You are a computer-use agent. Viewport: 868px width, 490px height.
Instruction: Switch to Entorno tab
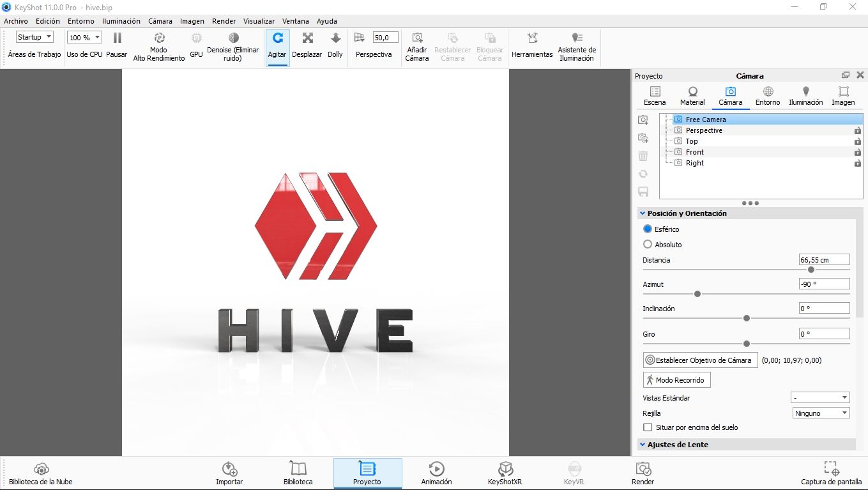click(x=768, y=96)
